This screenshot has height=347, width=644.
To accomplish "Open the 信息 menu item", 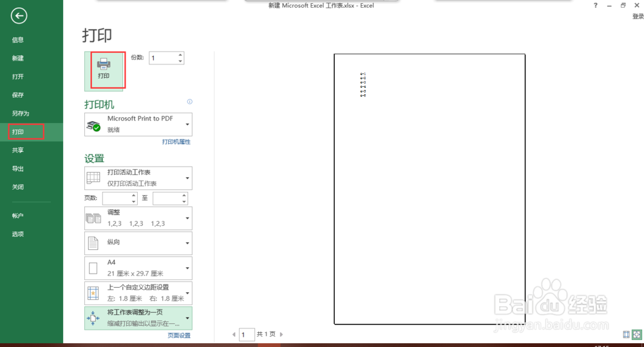I will coord(17,40).
